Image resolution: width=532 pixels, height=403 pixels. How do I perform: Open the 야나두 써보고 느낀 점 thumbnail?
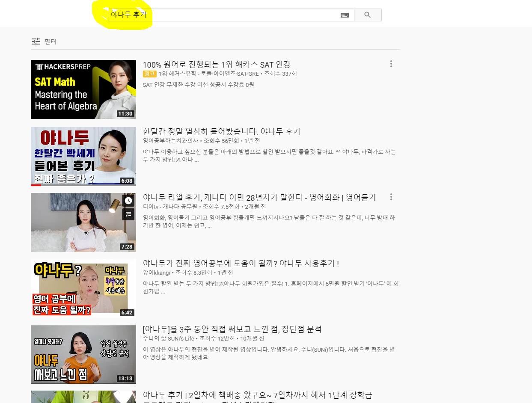(83, 354)
